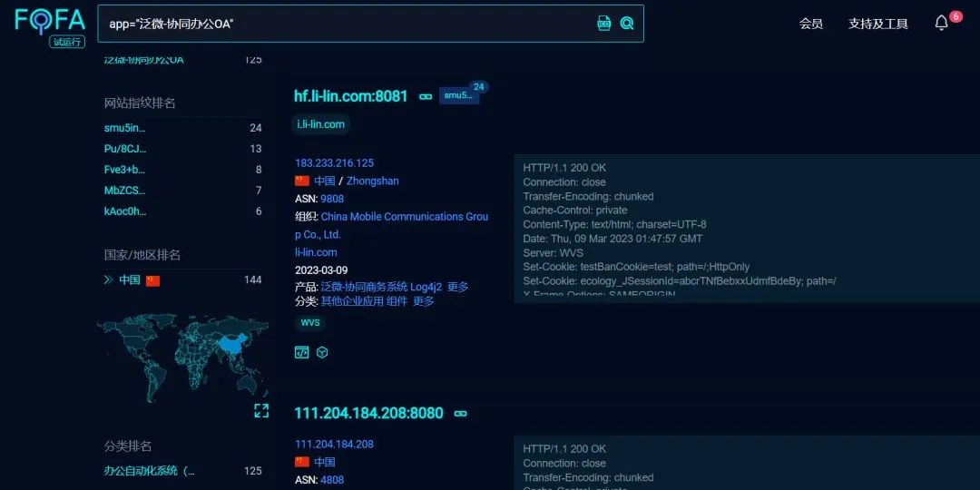Expand the world map to fullscreen
Viewport: 980px width, 490px height.
coord(261,411)
